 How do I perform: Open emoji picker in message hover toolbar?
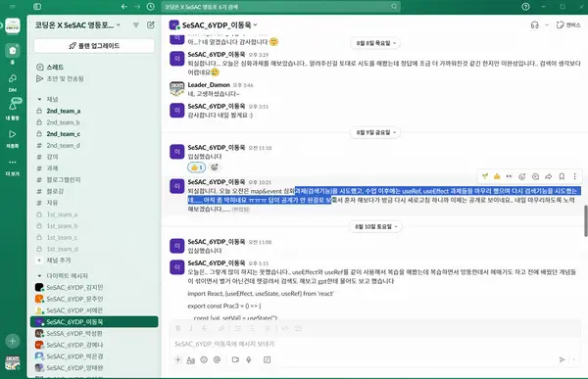522,176
